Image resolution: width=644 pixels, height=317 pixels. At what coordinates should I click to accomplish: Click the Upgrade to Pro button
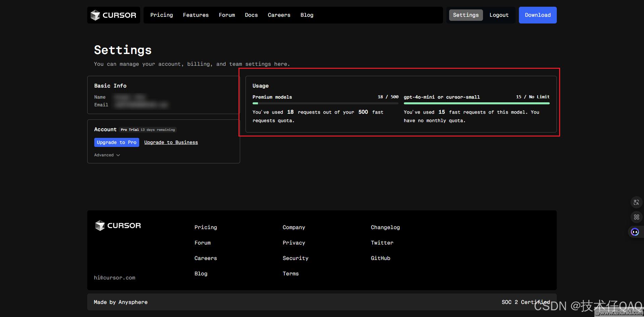pyautogui.click(x=116, y=142)
